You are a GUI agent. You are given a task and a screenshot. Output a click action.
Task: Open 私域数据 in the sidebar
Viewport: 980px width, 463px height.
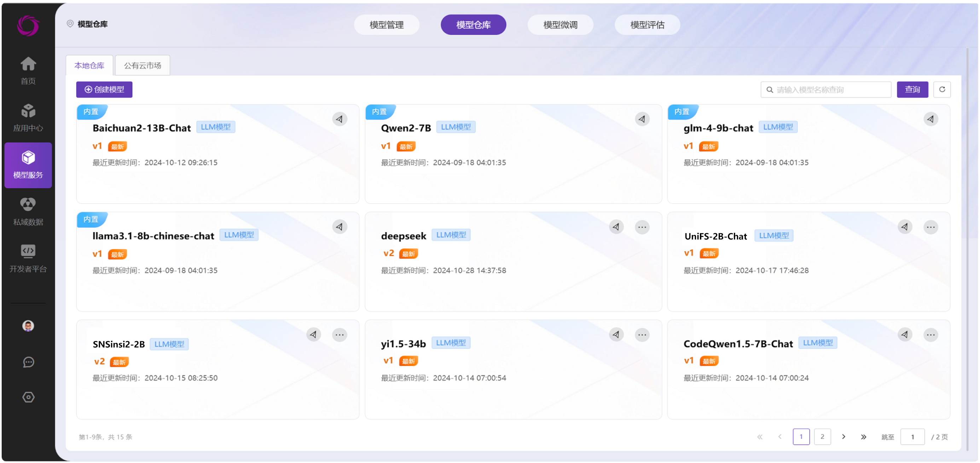point(28,212)
